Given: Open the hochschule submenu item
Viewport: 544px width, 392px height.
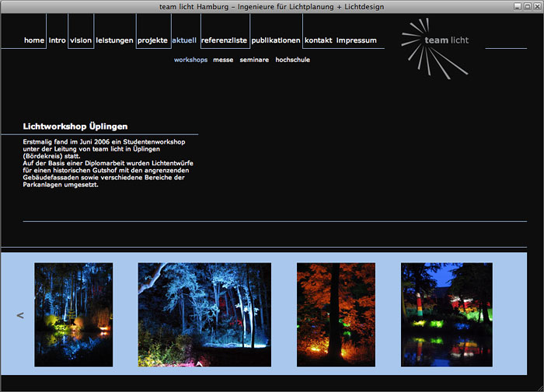Looking at the screenshot, I should point(292,60).
